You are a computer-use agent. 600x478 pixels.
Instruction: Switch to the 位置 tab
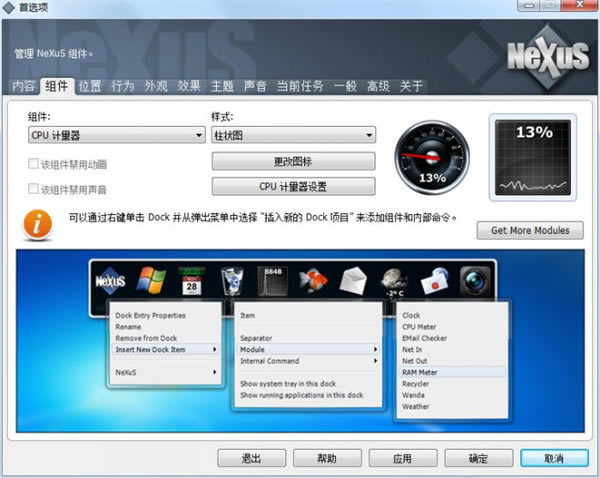pos(90,86)
